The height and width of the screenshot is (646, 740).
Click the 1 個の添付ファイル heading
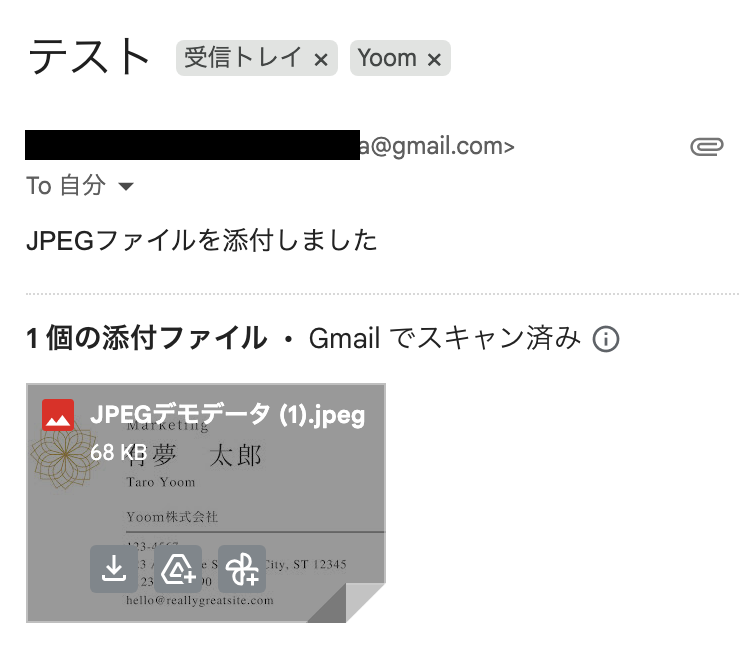coord(146,338)
